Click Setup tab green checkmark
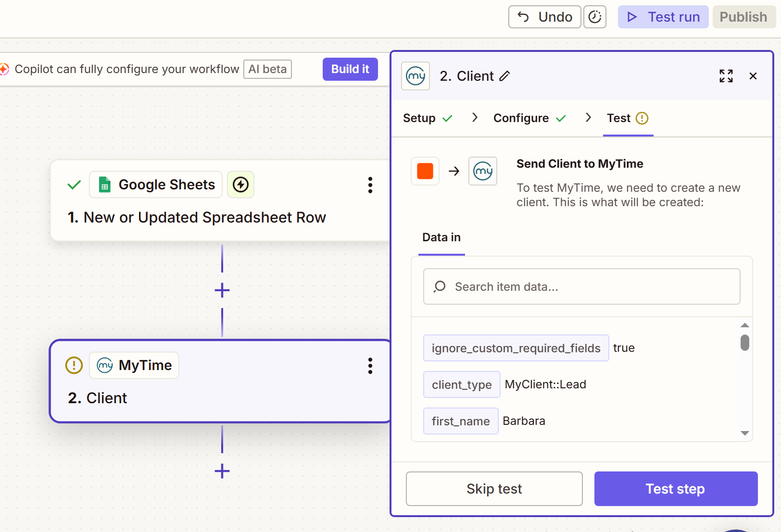Screen dimensions: 781x532 click(447, 118)
